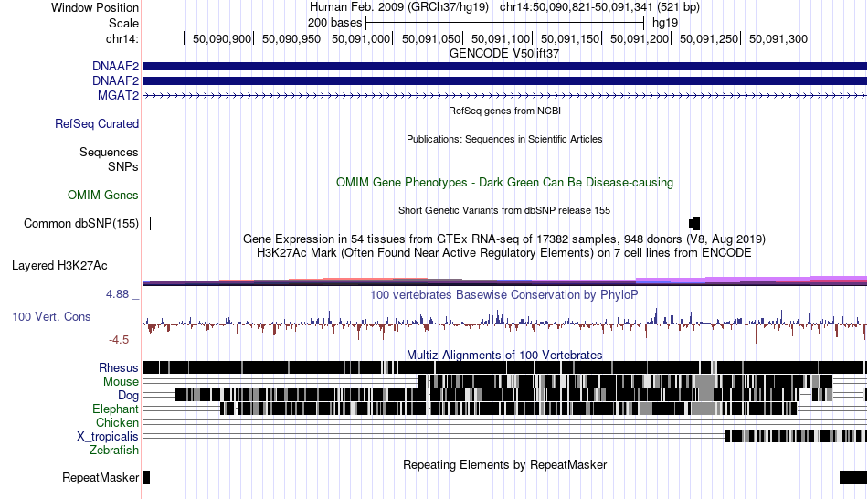The width and height of the screenshot is (868, 499).
Task: Click the RefSeq genes from NCBI title
Action: click(x=504, y=111)
